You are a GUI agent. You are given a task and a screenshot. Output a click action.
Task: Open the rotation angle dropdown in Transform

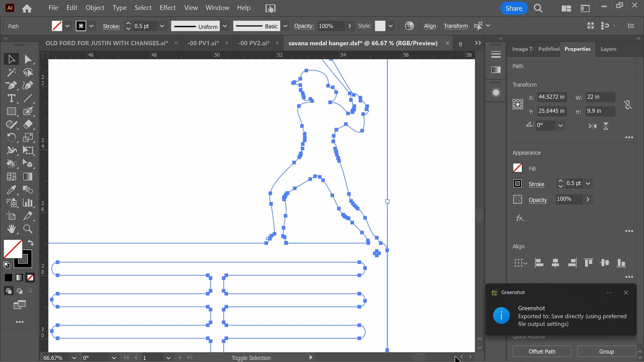[x=560, y=126]
